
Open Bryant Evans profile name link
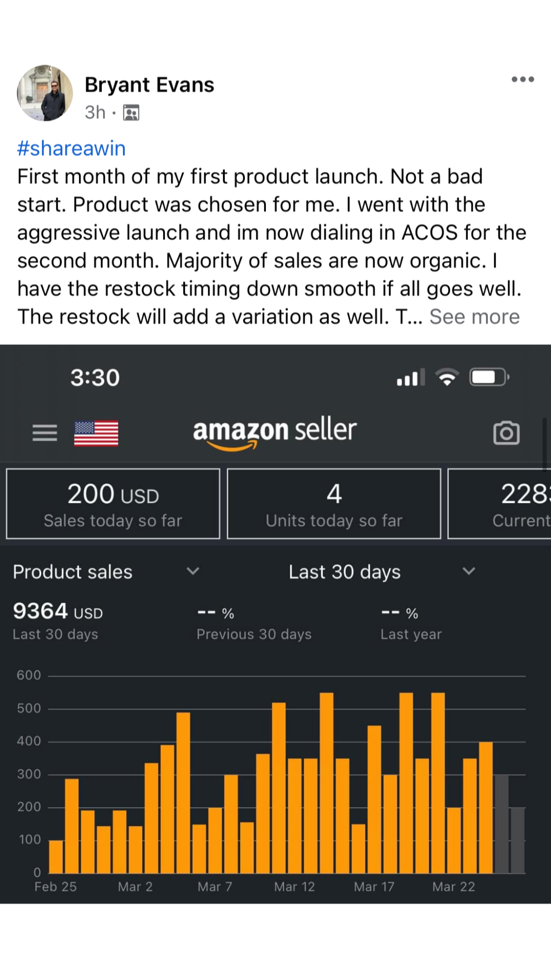[149, 85]
